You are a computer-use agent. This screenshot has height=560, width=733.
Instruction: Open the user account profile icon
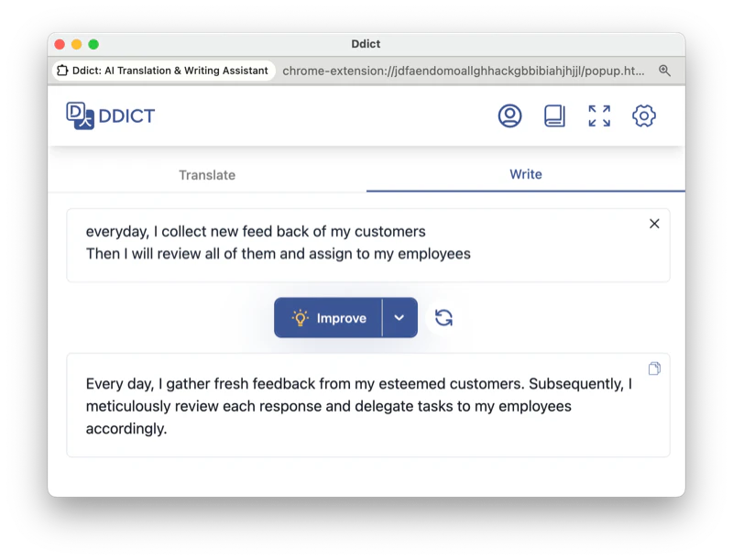point(509,115)
